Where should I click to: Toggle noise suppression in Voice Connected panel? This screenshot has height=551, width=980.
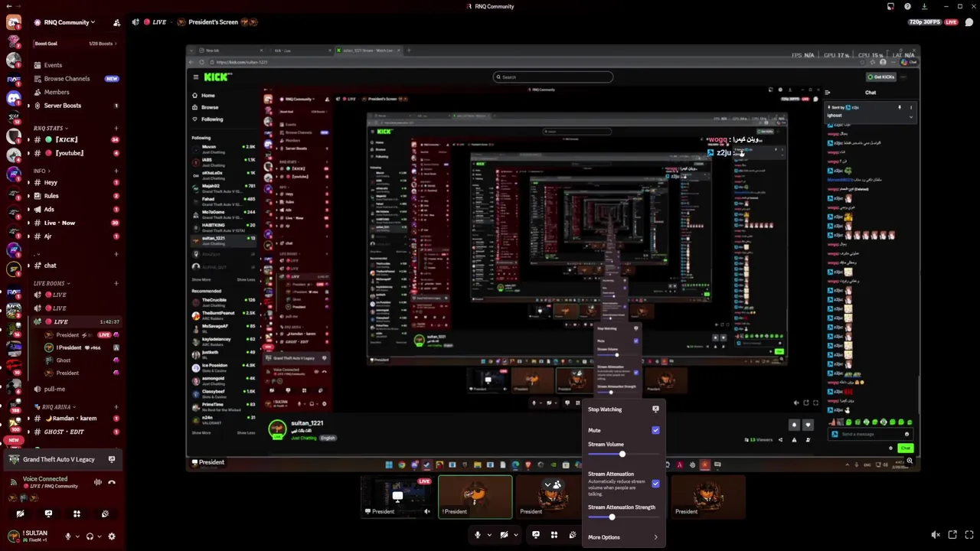tap(97, 482)
